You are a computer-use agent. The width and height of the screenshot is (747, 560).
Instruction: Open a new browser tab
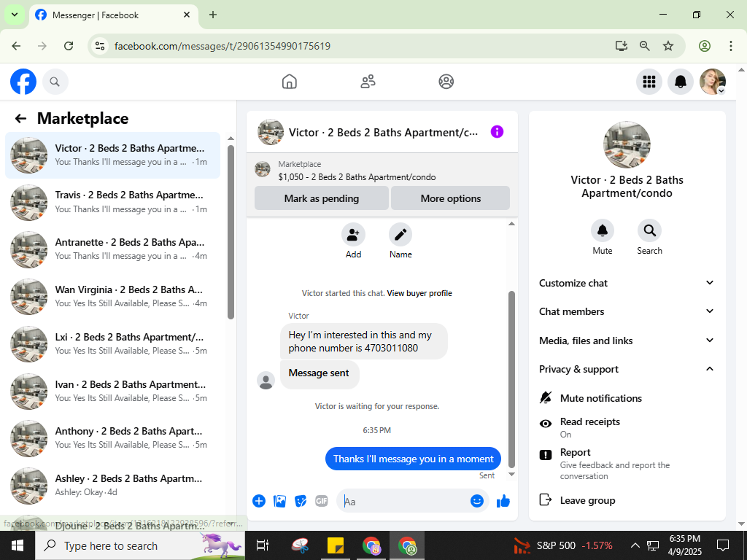213,15
